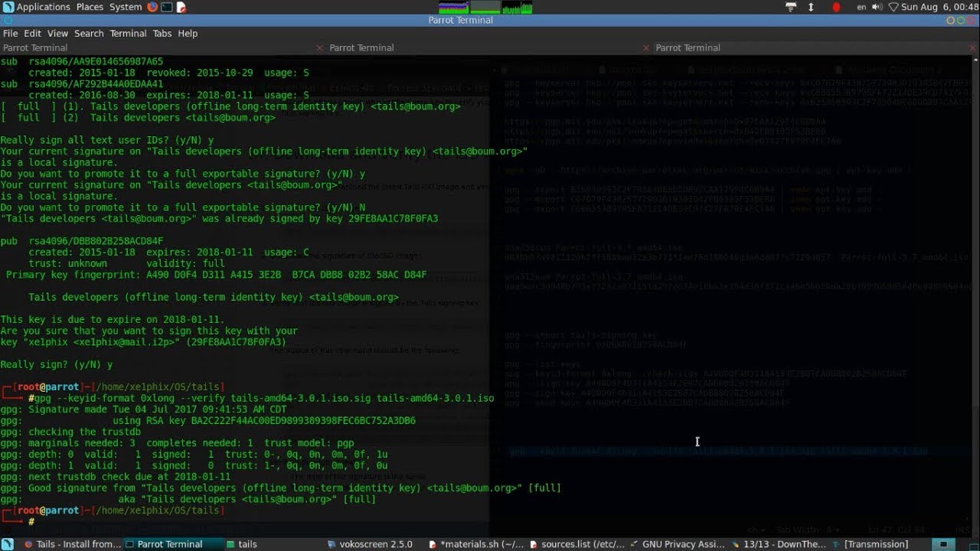Open vokoscreen 2.5.0 from the taskbar

pyautogui.click(x=370, y=544)
